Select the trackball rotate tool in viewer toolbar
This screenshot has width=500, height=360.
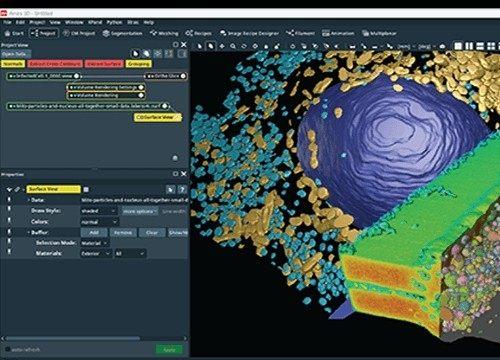coord(211,46)
